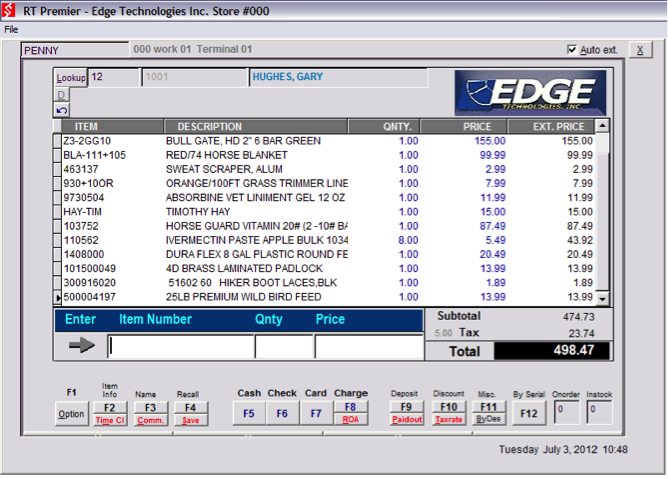Click the Lookup customer button
Viewport: 668px width, 479px height.
click(x=70, y=77)
